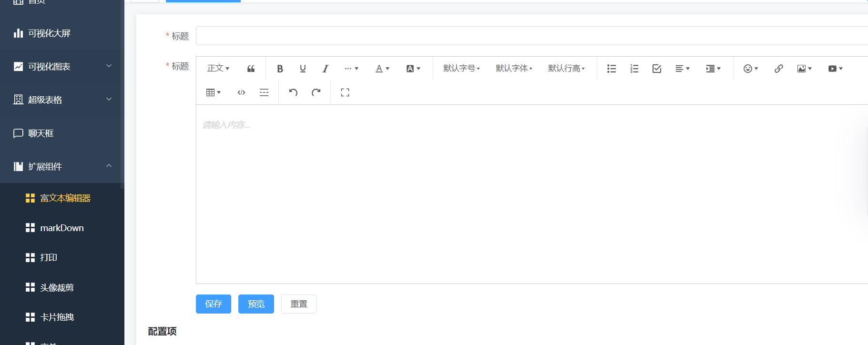Screen dimensions: 868x345
Task: Click the 预览 preview button
Action: [256, 304]
